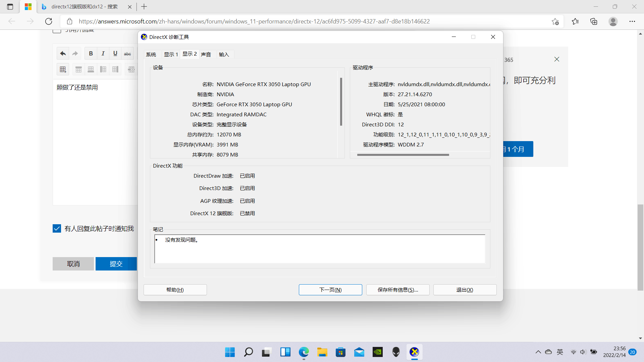Viewport: 644px width, 362px height.
Task: Exit the tool with 退出(X)
Action: [465, 290]
